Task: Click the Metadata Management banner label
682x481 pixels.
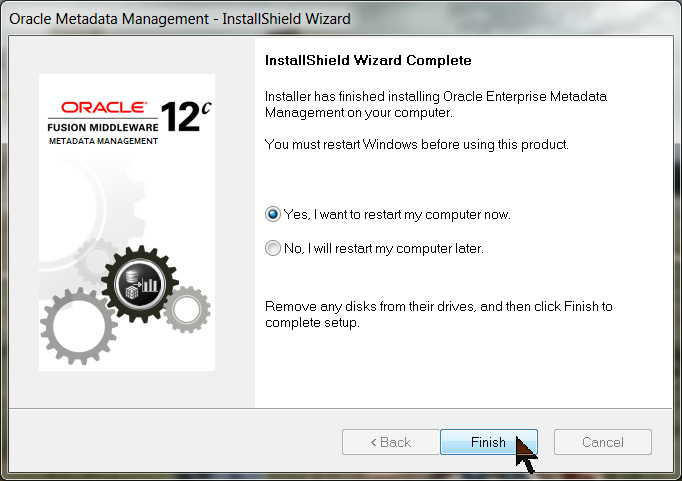Action: (x=103, y=141)
